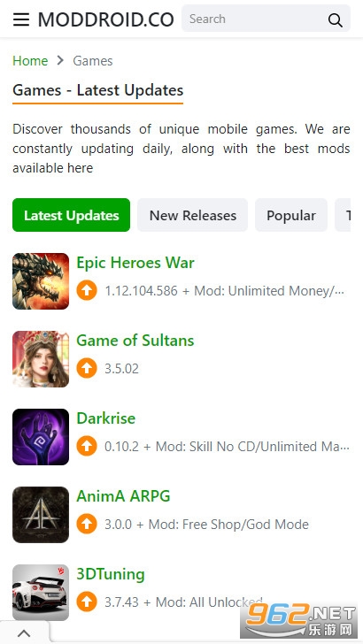Click the 3DTuning car icon
Viewport: 363px width, 644px height.
(41, 593)
